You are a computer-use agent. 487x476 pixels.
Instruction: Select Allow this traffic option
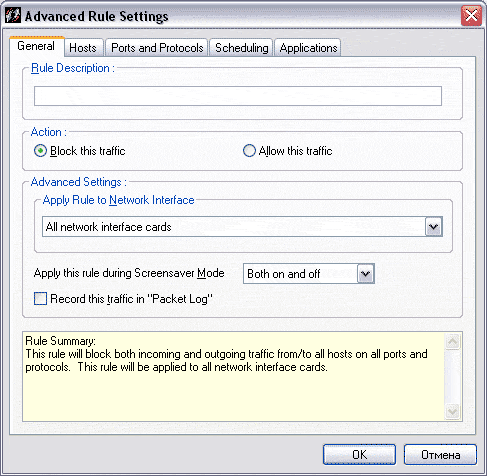pos(287,151)
